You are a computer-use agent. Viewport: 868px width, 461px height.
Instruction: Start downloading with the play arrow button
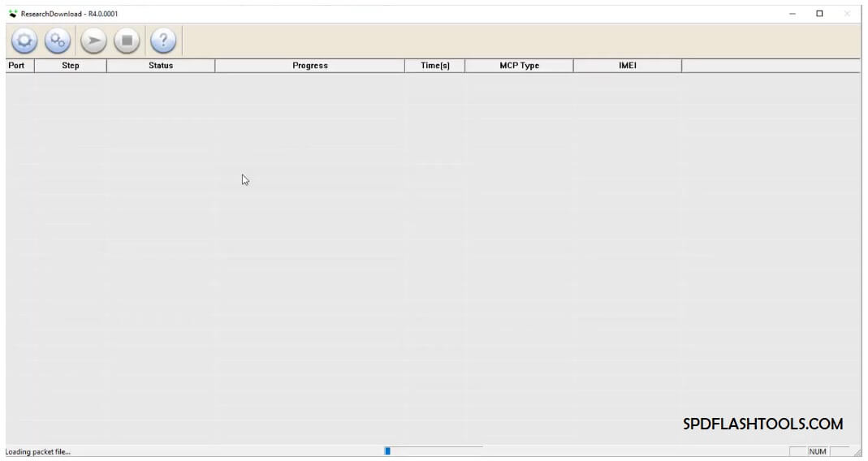tap(93, 41)
